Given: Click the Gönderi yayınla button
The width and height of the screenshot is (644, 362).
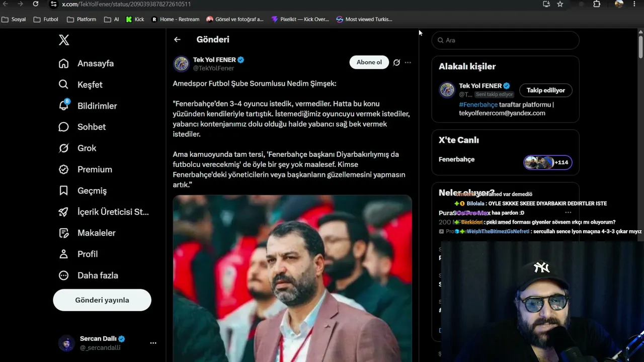Looking at the screenshot, I should [x=102, y=300].
